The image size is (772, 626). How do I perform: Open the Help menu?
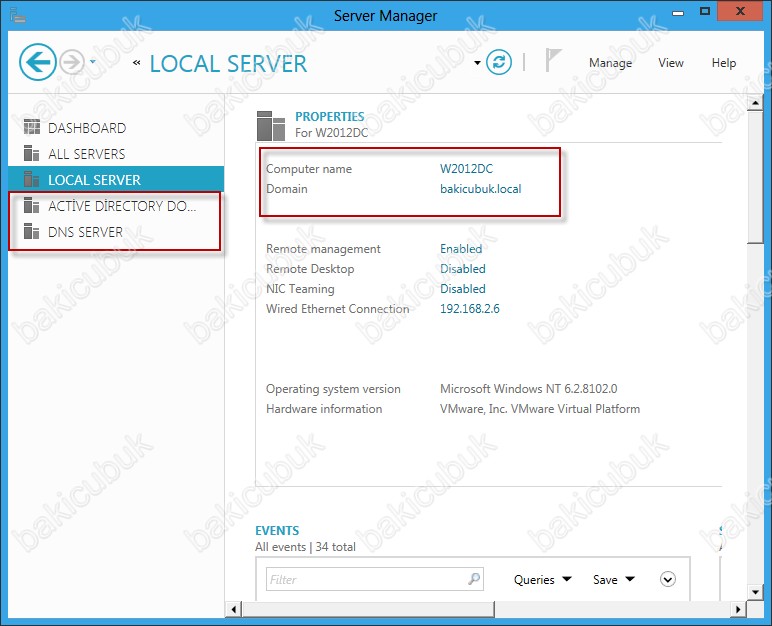(x=723, y=63)
